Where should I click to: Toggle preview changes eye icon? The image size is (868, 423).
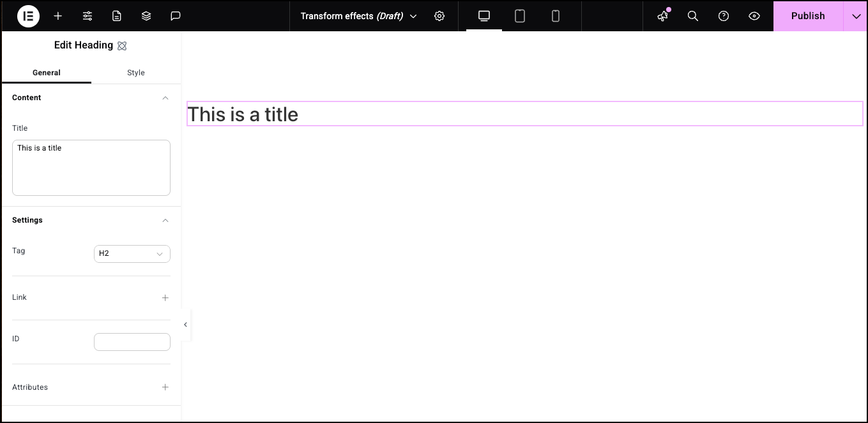754,16
